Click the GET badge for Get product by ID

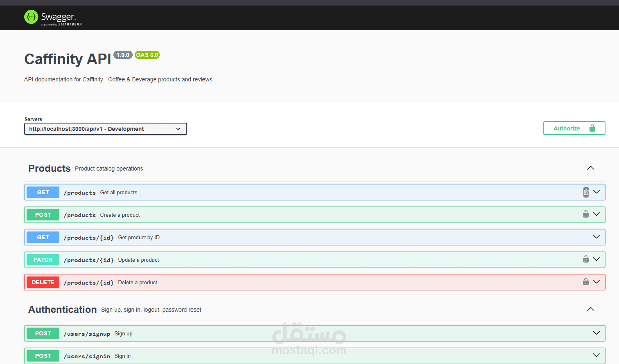tap(43, 237)
